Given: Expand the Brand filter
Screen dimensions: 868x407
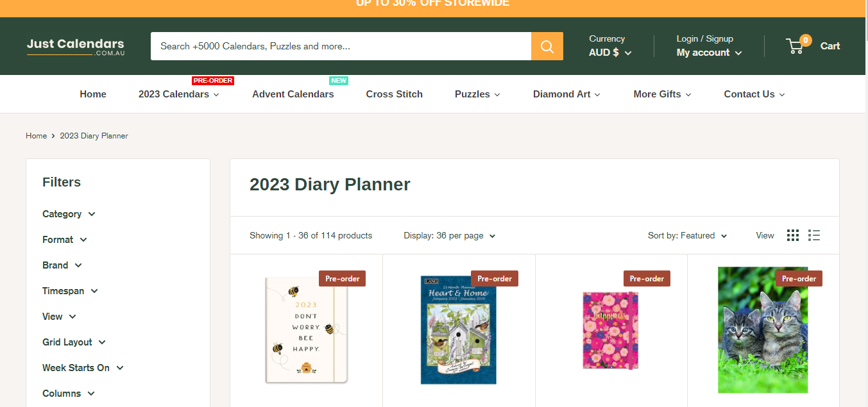Looking at the screenshot, I should [62, 265].
